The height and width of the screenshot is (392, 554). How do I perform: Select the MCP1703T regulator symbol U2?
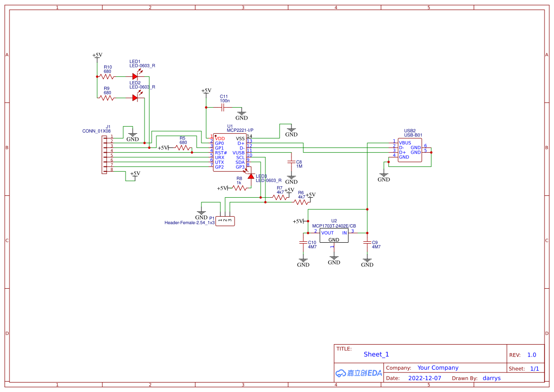[333, 234]
